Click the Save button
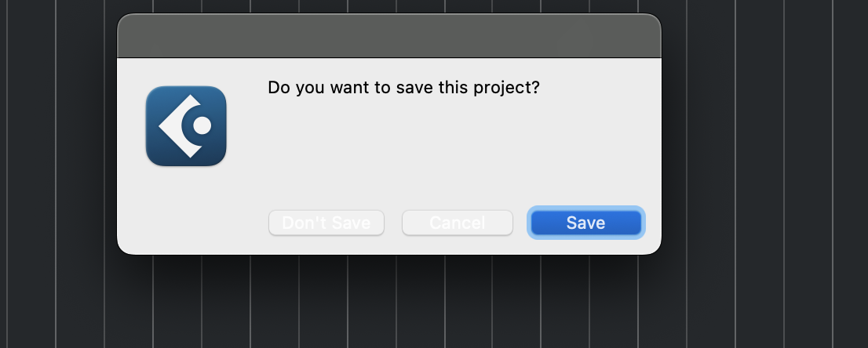The height and width of the screenshot is (348, 868). tap(586, 223)
